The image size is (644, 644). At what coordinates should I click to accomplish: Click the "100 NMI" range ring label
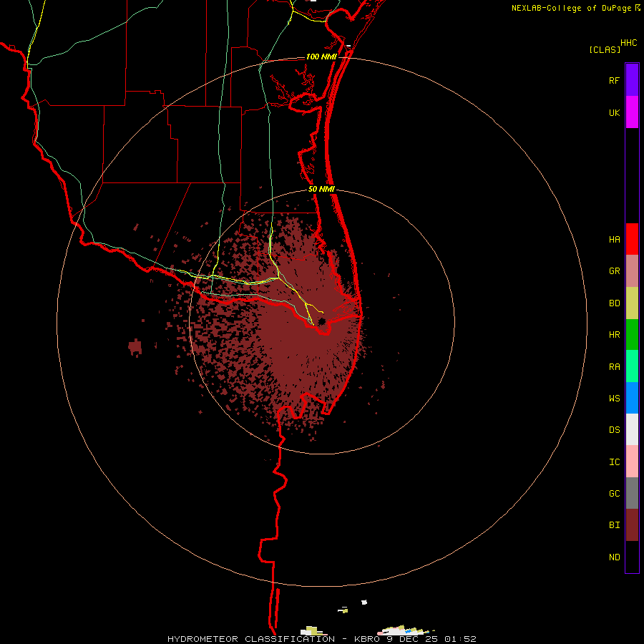[321, 57]
